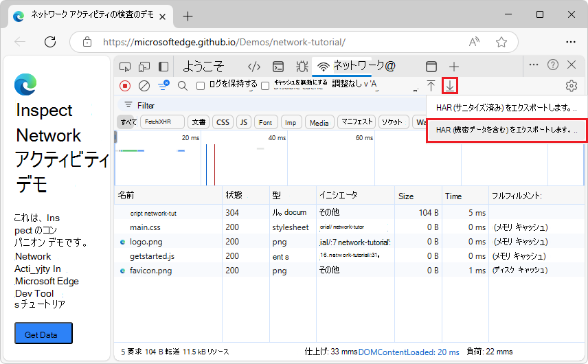Switch to the ようこそ tab

click(203, 67)
